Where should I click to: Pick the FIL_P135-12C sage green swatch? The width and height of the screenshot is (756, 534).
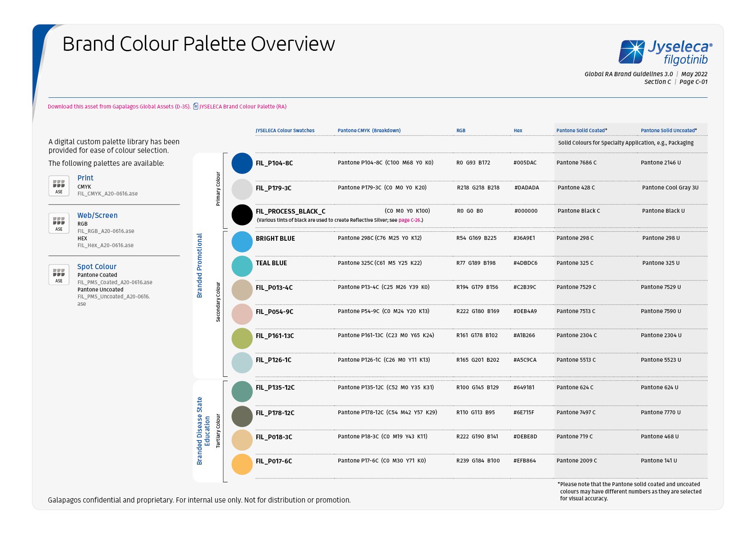(242, 391)
